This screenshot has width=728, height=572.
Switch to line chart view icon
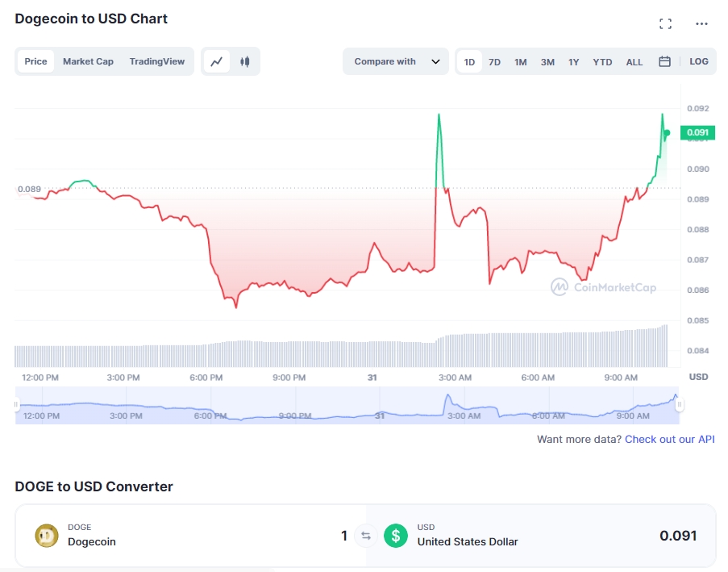click(217, 61)
